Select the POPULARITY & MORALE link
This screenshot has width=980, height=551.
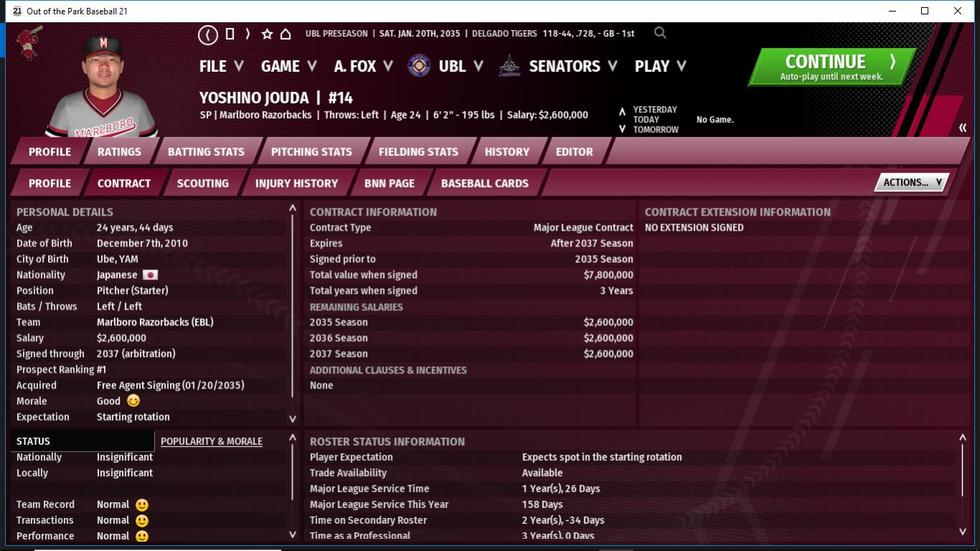pyautogui.click(x=211, y=441)
